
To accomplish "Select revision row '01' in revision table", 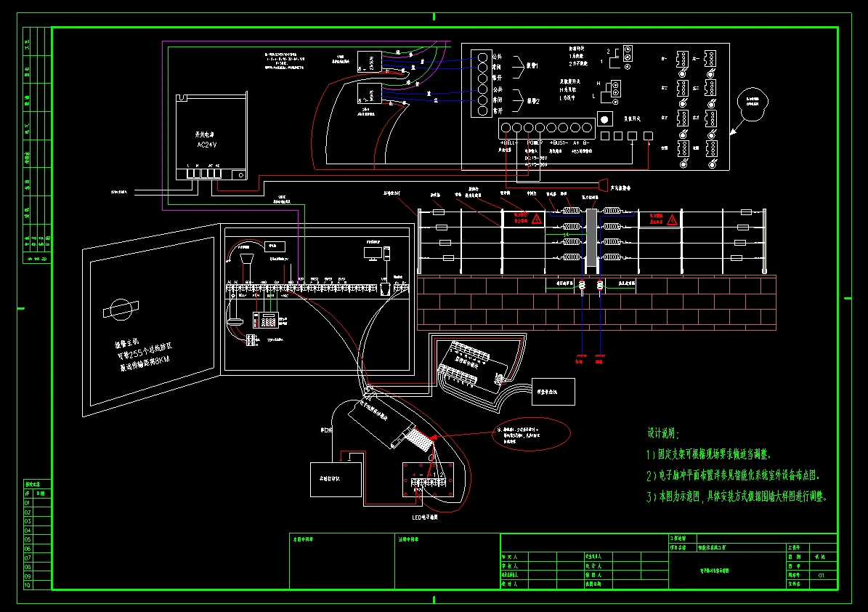I will pos(37,503).
